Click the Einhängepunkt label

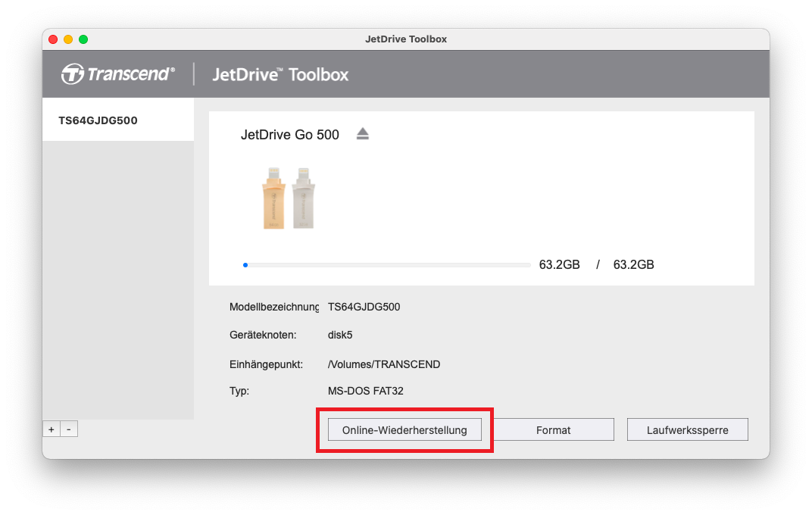(x=266, y=364)
